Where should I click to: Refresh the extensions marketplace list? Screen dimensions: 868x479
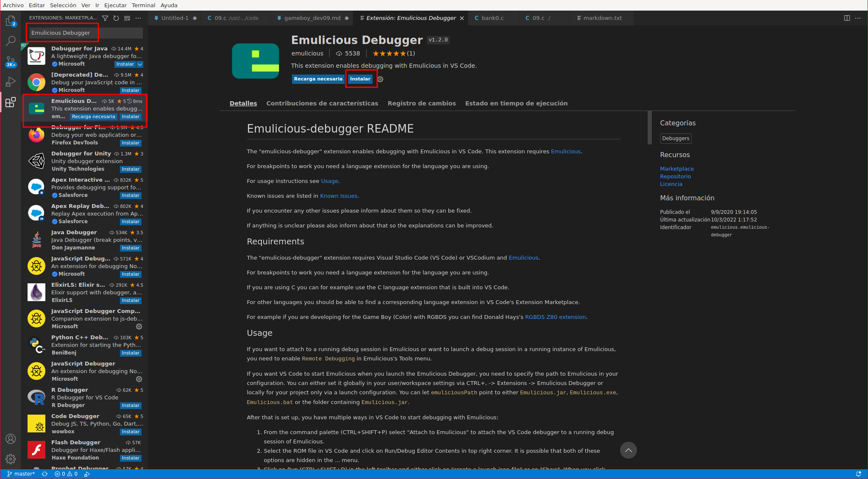pos(116,18)
